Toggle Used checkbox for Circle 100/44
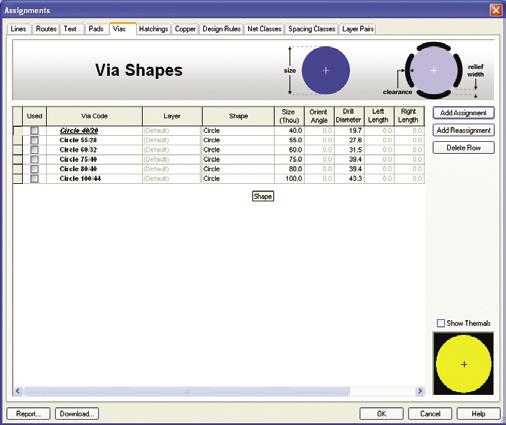The width and height of the screenshot is (506, 425). (x=34, y=179)
